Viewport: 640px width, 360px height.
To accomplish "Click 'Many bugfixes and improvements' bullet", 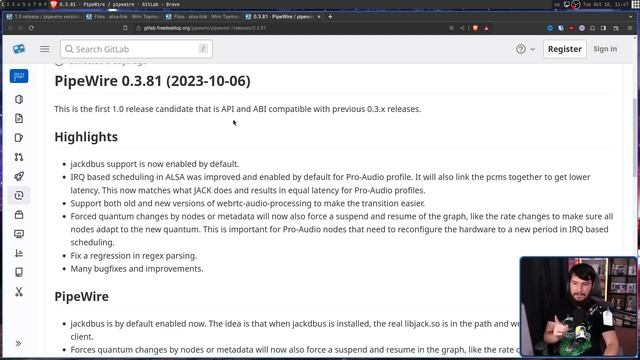I will (x=137, y=269).
